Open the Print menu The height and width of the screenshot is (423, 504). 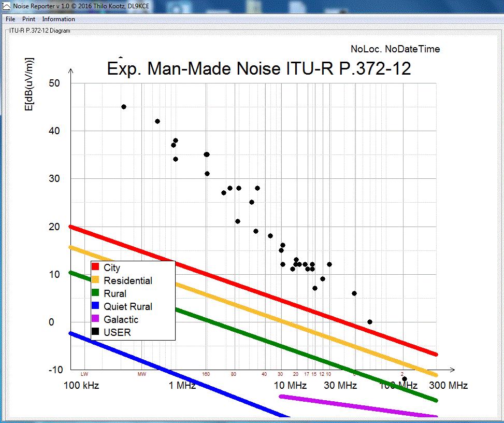(28, 19)
